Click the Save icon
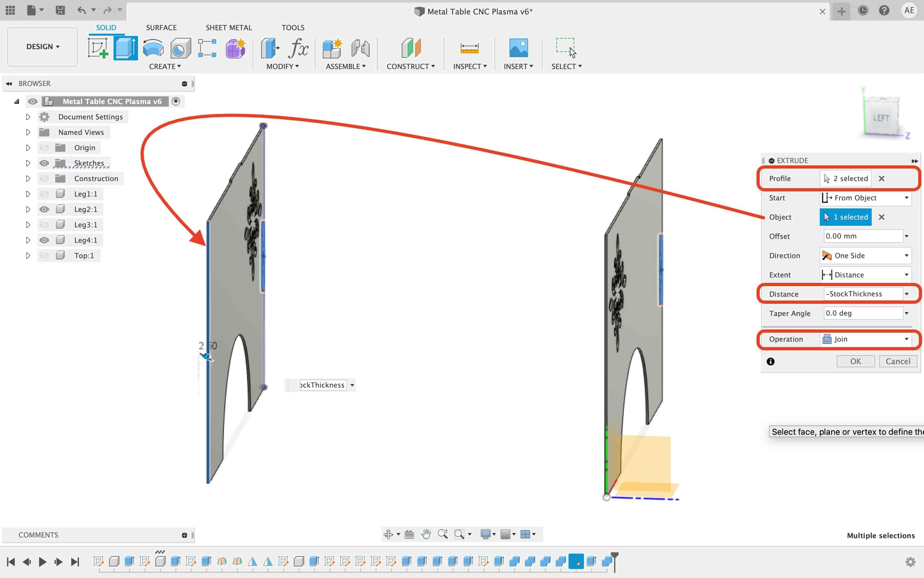The height and width of the screenshot is (578, 924). tap(60, 10)
